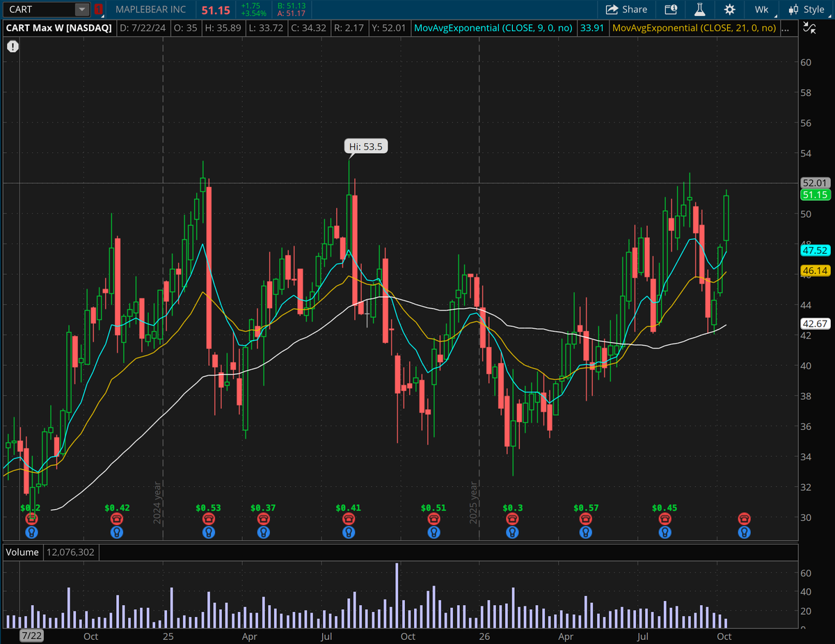Open Edit Studies via the flask icon

[x=700, y=10]
